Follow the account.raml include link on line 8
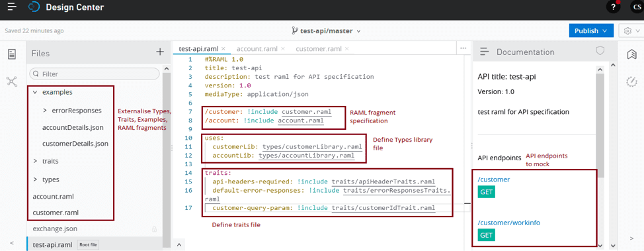The width and height of the screenshot is (644, 251). click(x=301, y=121)
